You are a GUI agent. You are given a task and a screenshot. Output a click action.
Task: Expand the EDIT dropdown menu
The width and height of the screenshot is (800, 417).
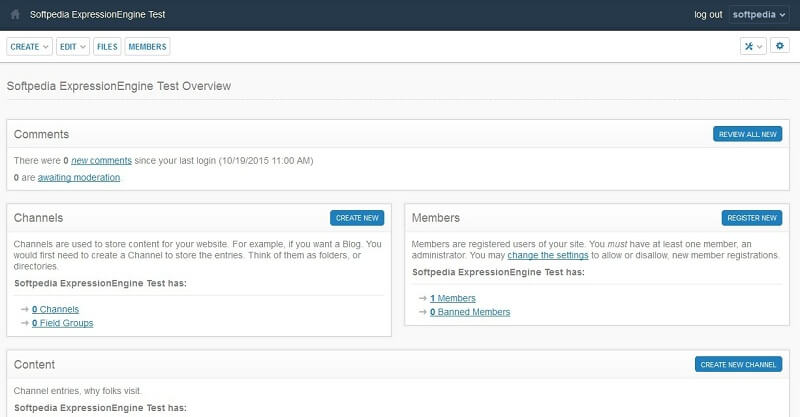(72, 46)
